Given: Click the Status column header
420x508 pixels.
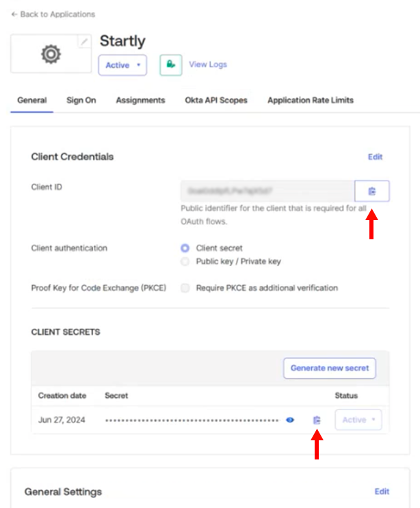Looking at the screenshot, I should click(346, 396).
